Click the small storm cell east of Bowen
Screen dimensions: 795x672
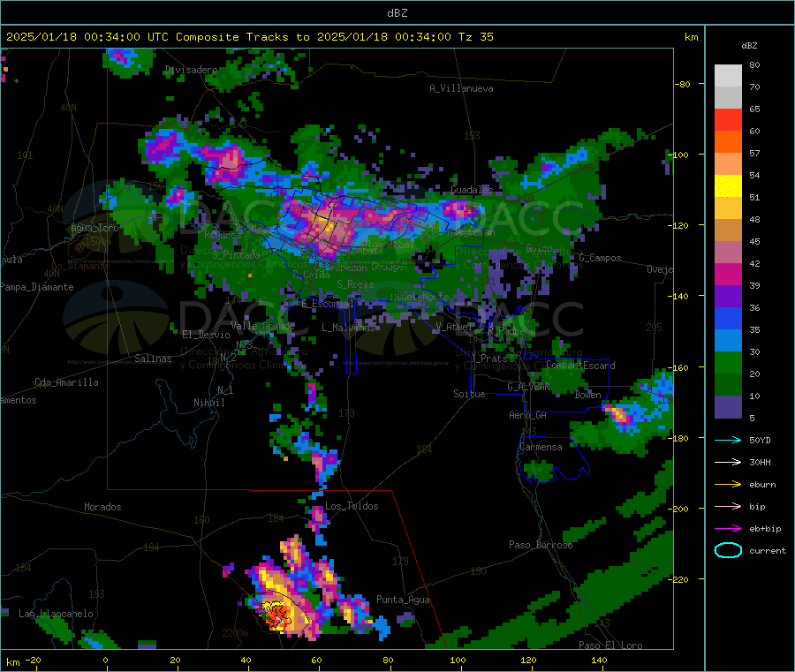pyautogui.click(x=619, y=415)
